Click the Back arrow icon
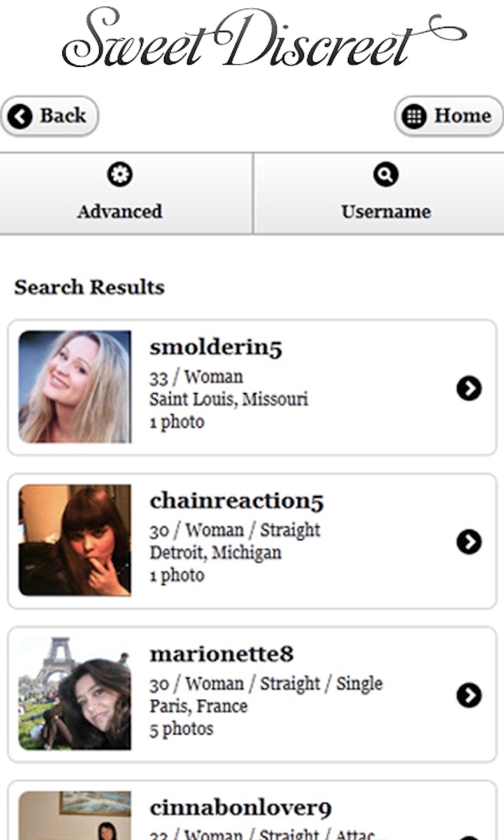Screen dimensions: 504x840 pyautogui.click(x=20, y=117)
